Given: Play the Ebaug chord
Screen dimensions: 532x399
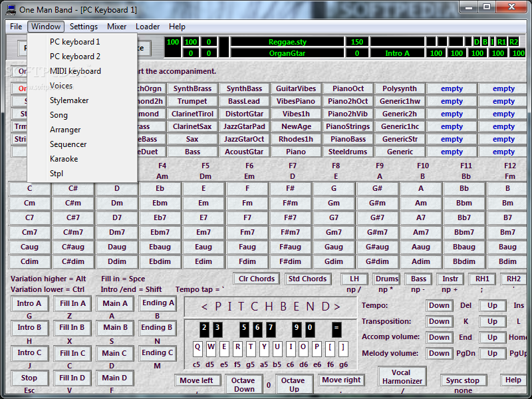Looking at the screenshot, I should [x=160, y=247].
